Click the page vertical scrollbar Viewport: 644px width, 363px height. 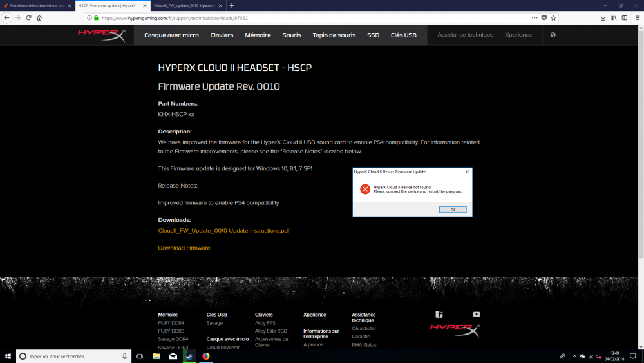tap(641, 144)
